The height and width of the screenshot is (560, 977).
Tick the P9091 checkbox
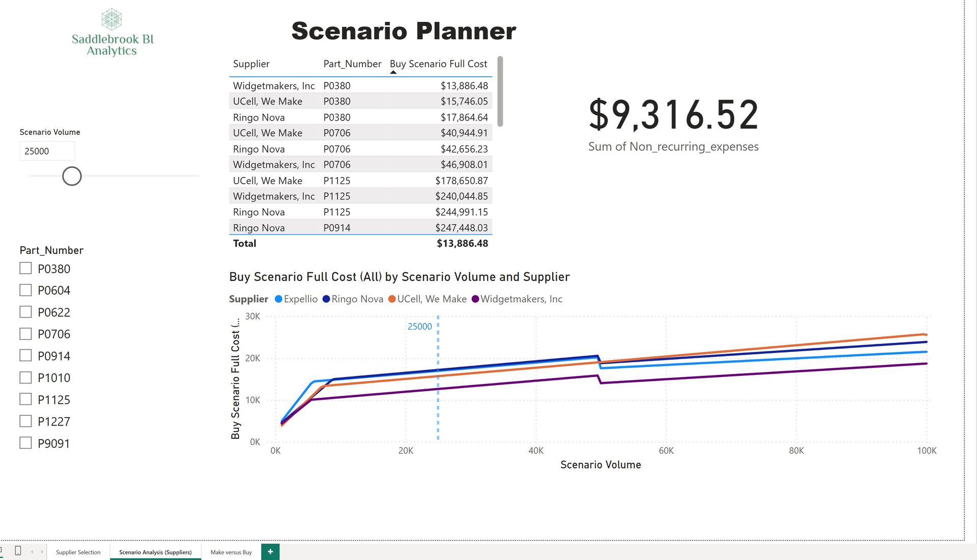pyautogui.click(x=25, y=443)
